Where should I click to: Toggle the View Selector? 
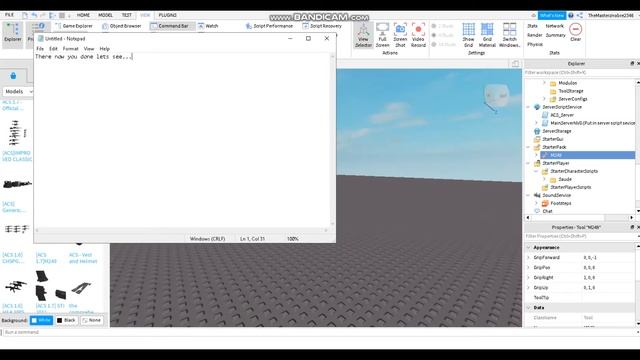363,35
